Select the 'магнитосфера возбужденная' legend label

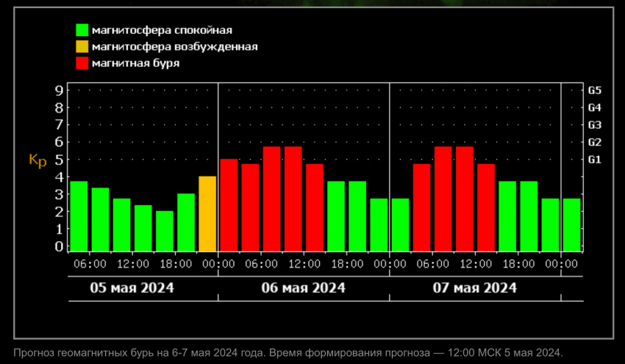pos(174,47)
